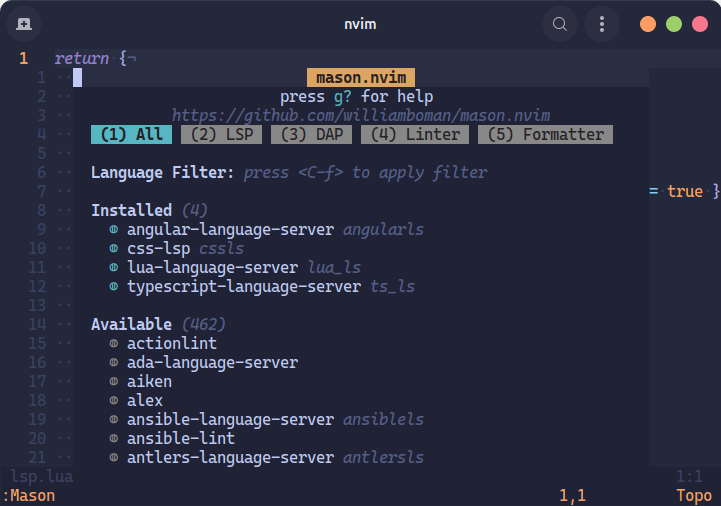Viewport: 721px width, 506px height.
Task: Click the ansiblels alias text
Action: [x=383, y=420]
